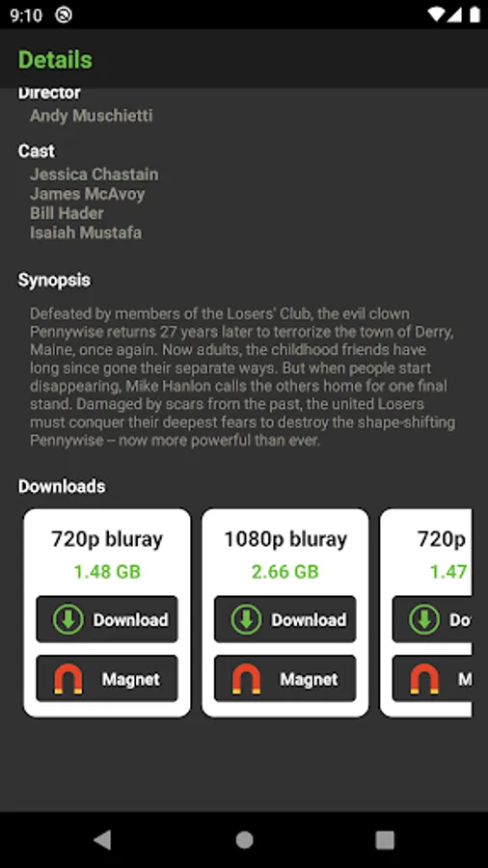
Task: Select director Andy Muschietti
Action: pos(92,116)
